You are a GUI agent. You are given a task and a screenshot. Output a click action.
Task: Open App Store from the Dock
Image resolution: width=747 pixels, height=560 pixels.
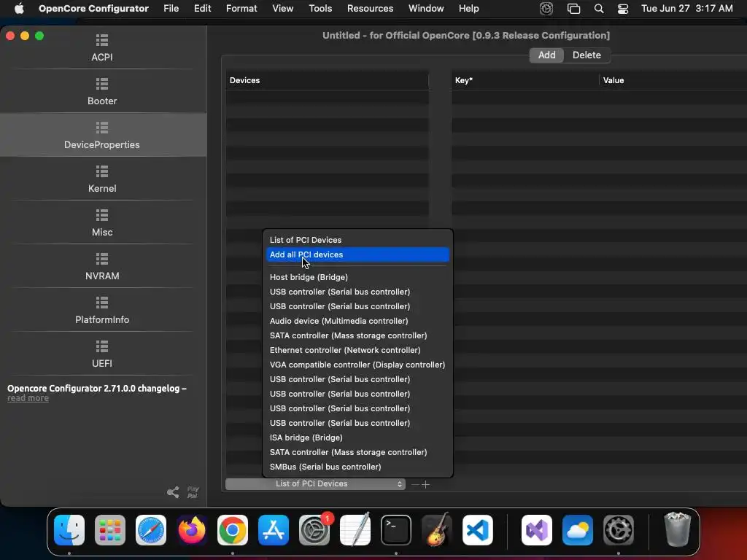click(x=274, y=530)
